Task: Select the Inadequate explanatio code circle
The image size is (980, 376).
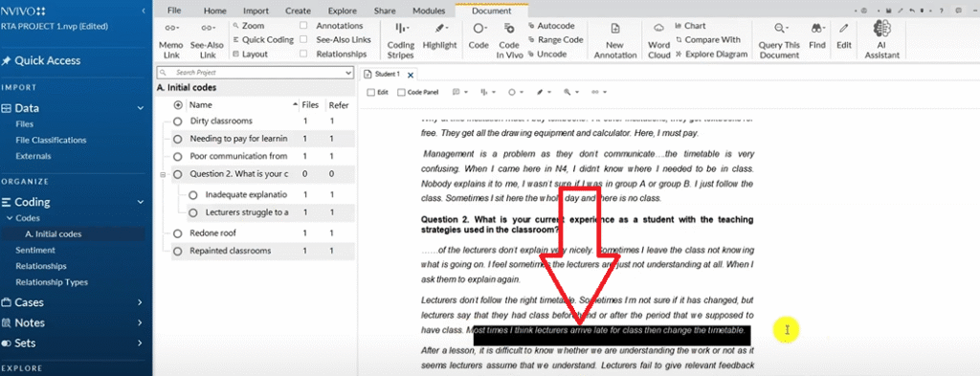Action: [193, 195]
